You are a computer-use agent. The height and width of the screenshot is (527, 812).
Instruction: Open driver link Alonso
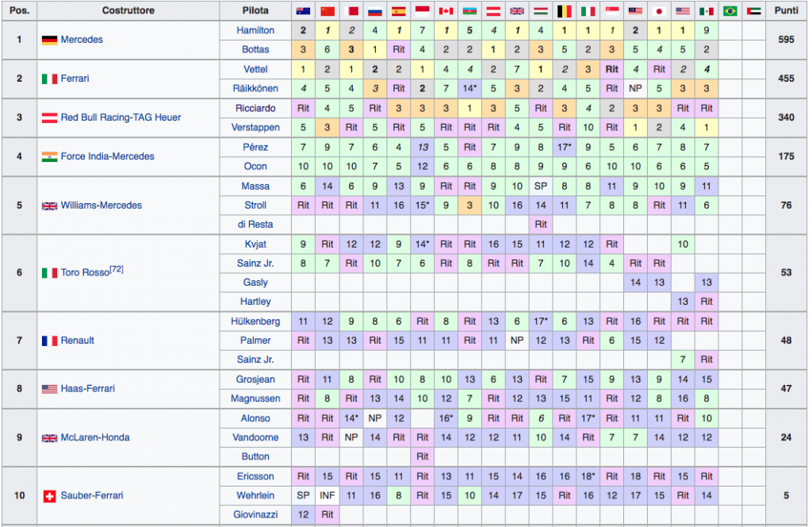255,417
